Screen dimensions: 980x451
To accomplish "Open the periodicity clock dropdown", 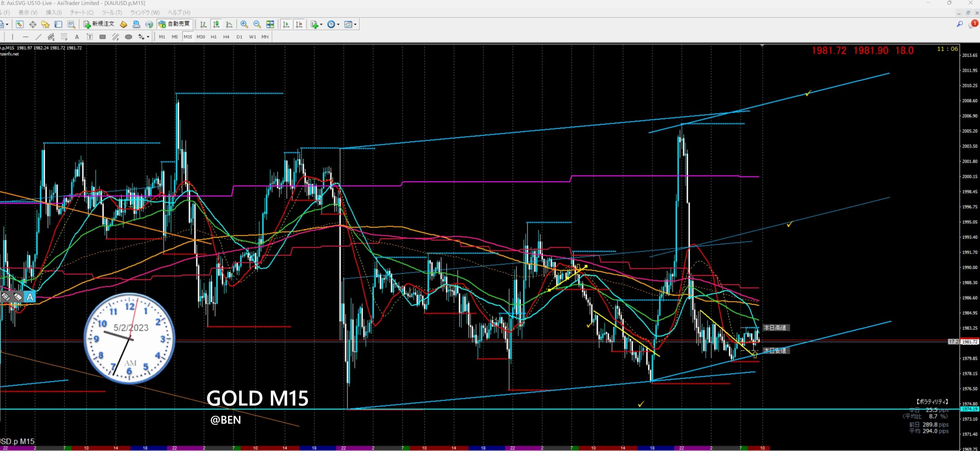I will pyautogui.click(x=338, y=25).
